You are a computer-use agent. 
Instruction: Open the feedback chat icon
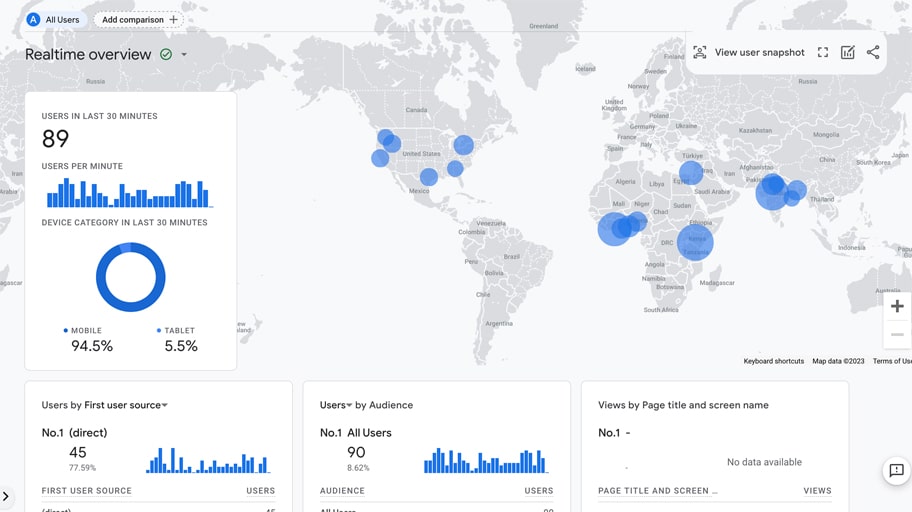point(896,470)
